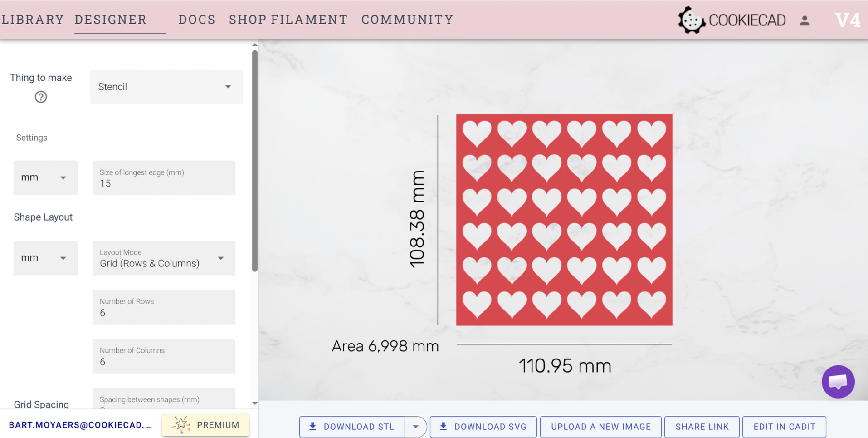Click the Premium star icon button
This screenshot has height=438, width=868.
(x=205, y=425)
